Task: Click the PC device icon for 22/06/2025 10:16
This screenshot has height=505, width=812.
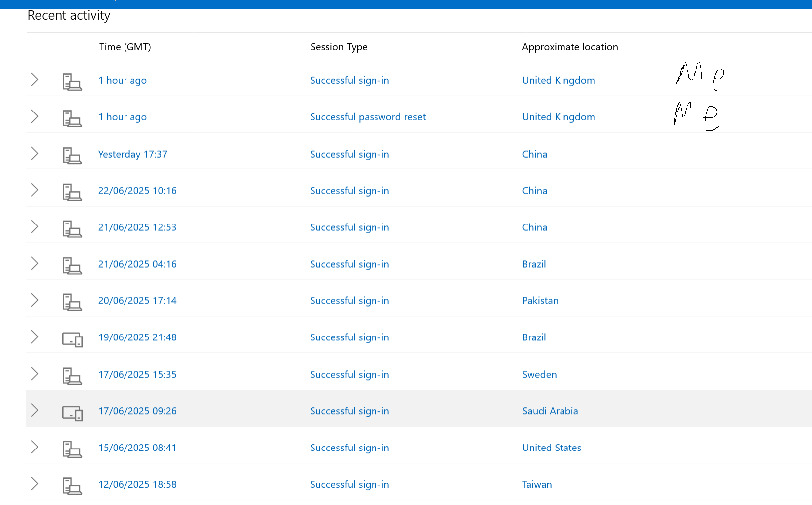Action: pos(72,192)
